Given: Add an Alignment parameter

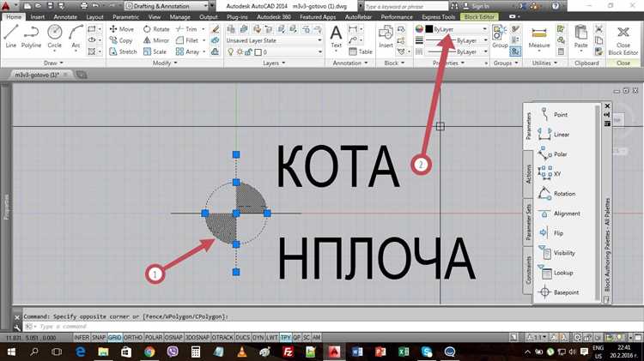Looking at the screenshot, I should (559, 214).
